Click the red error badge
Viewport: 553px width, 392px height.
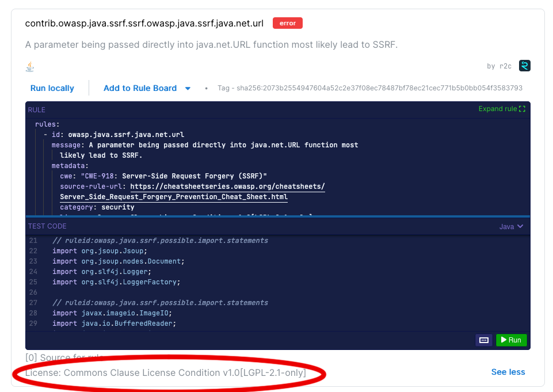point(287,23)
